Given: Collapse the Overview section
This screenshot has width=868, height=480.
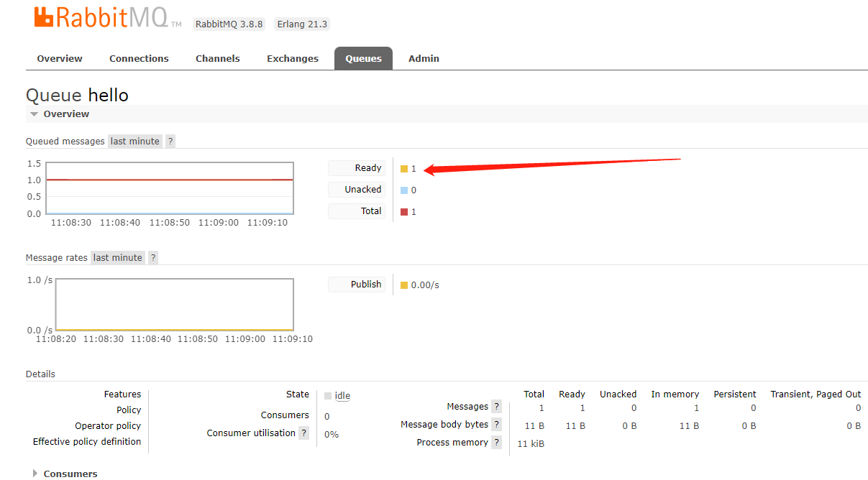Looking at the screenshot, I should [x=35, y=114].
